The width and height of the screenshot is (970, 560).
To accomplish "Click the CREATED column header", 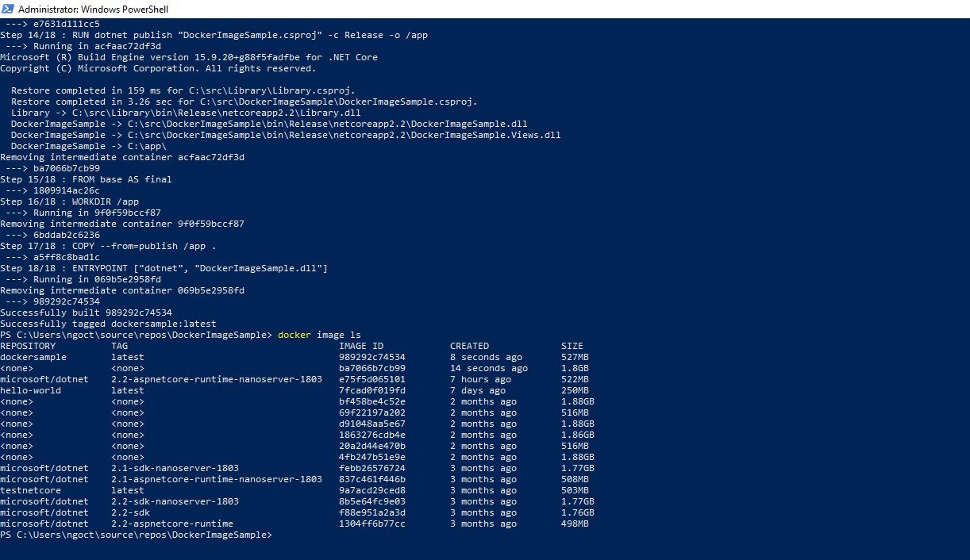I will pos(469,346).
